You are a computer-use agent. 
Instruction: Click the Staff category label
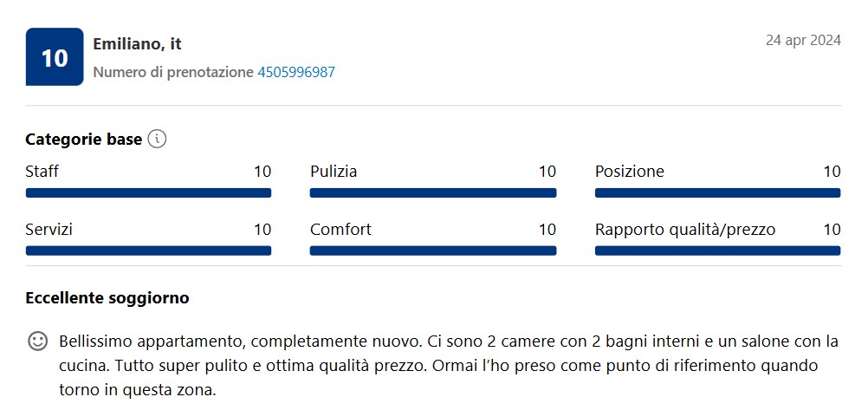click(x=42, y=172)
